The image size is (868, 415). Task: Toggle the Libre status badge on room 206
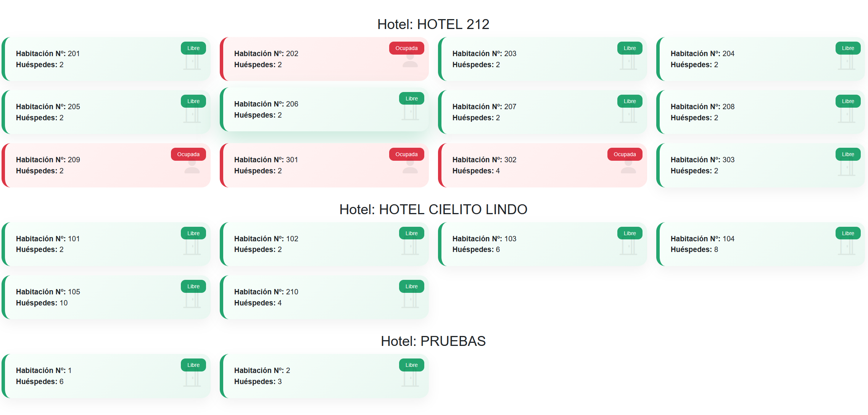pyautogui.click(x=411, y=98)
